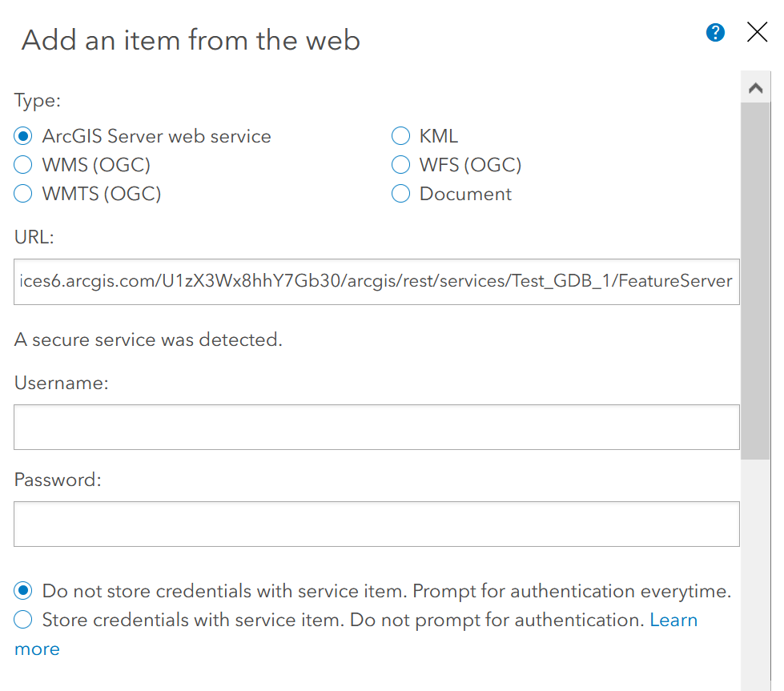Open the help icon for this dialog

coord(714,33)
